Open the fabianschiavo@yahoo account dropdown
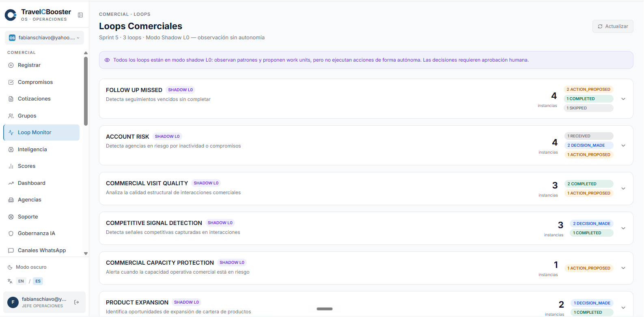 44,38
